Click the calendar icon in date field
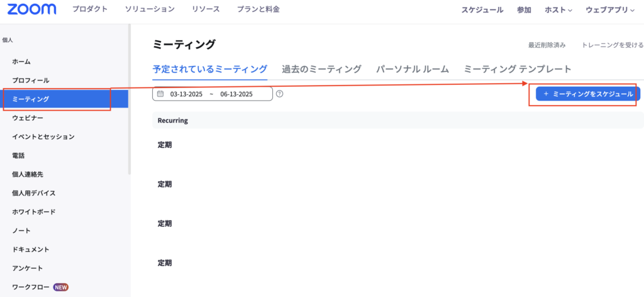The width and height of the screenshot is (644, 297). 160,94
